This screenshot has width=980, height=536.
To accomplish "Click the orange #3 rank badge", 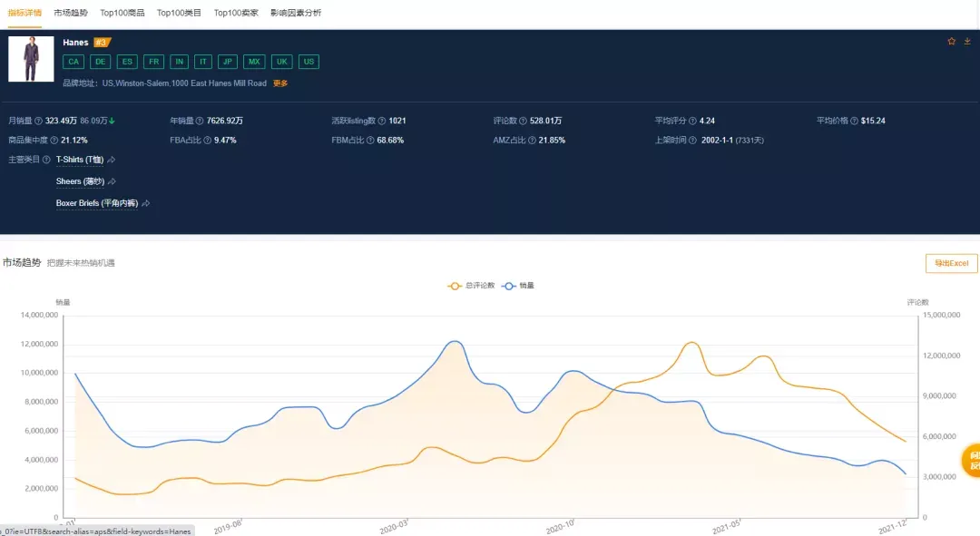I will coord(102,43).
